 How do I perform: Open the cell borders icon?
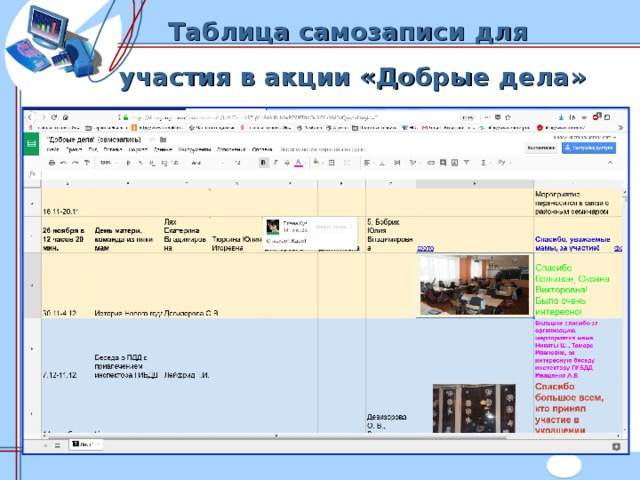click(331, 163)
